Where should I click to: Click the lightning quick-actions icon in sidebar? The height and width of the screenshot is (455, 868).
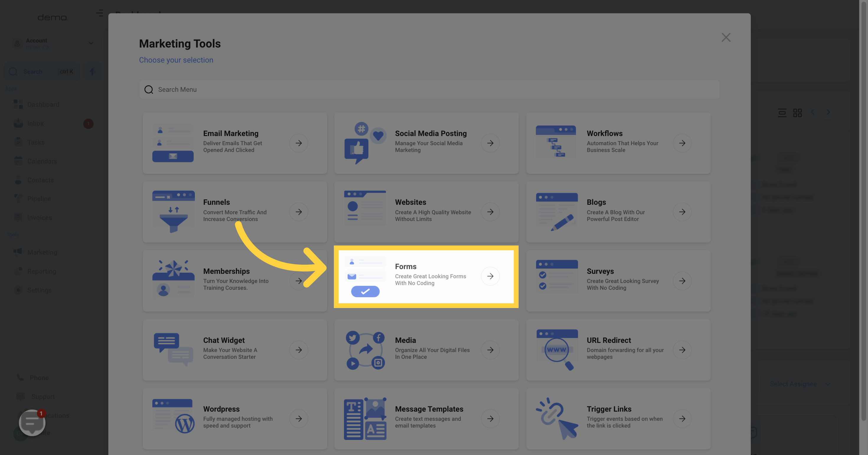click(x=92, y=71)
